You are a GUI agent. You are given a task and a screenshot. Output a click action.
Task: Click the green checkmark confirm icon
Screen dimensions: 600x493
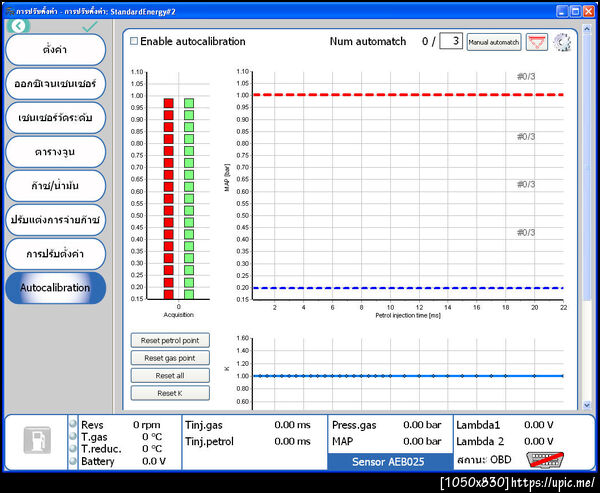tap(90, 26)
